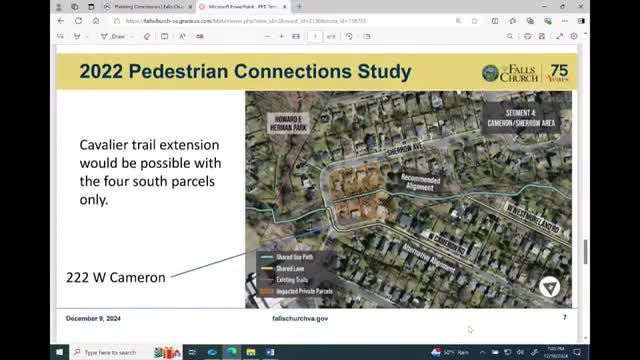Print the PDF document
Image resolution: width=640 pixels, height=360 pixels.
pyautogui.click(x=527, y=36)
